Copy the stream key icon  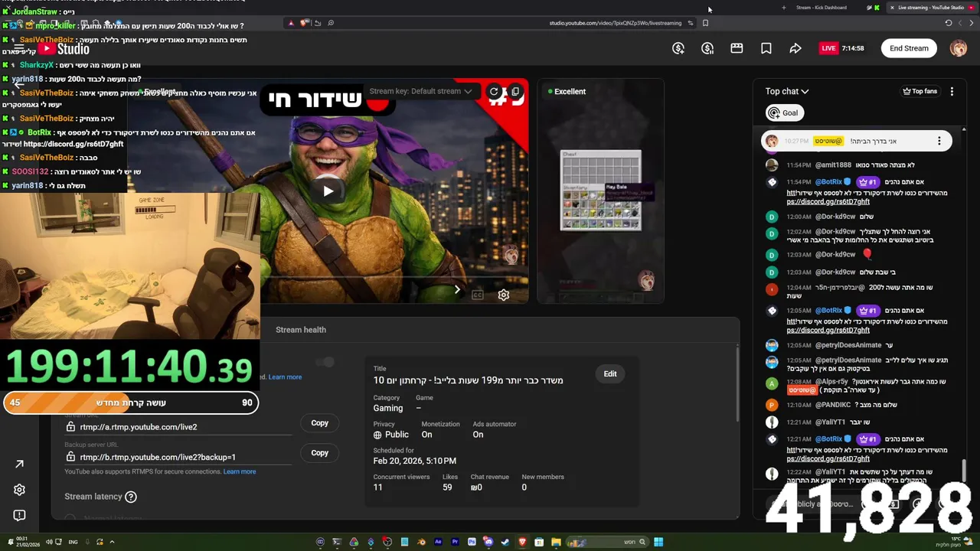pyautogui.click(x=515, y=92)
